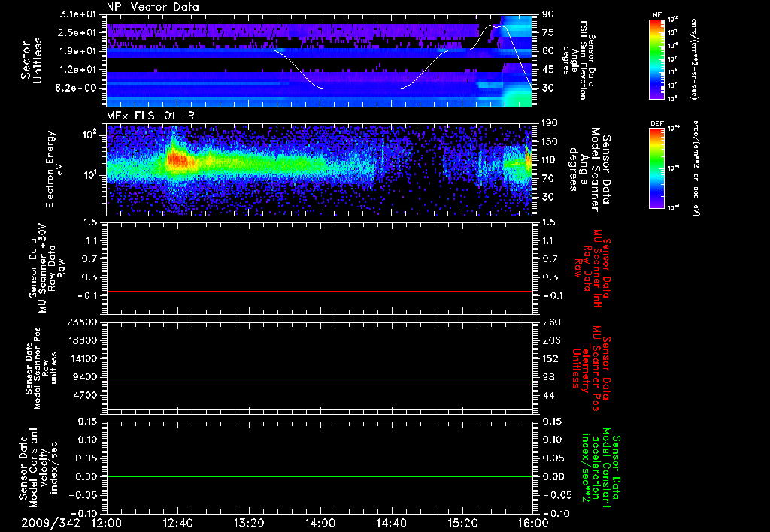
Task: Click the NPI Vector Data panel title
Action: point(153,7)
